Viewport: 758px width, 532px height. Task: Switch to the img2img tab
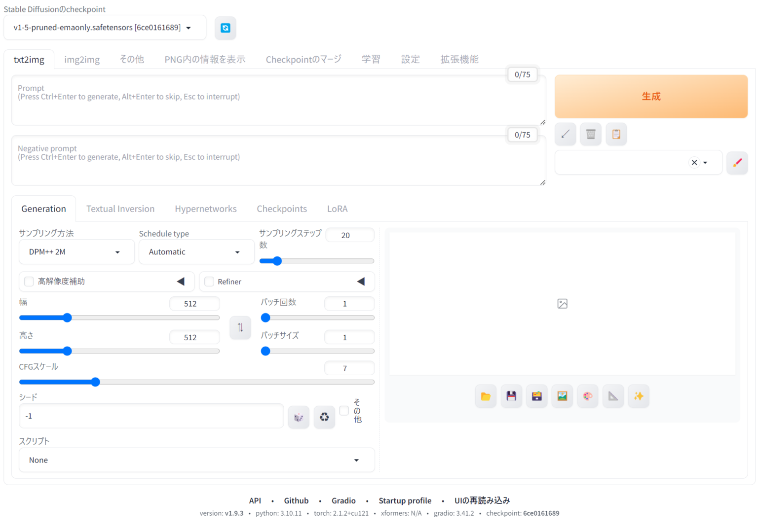(x=82, y=59)
